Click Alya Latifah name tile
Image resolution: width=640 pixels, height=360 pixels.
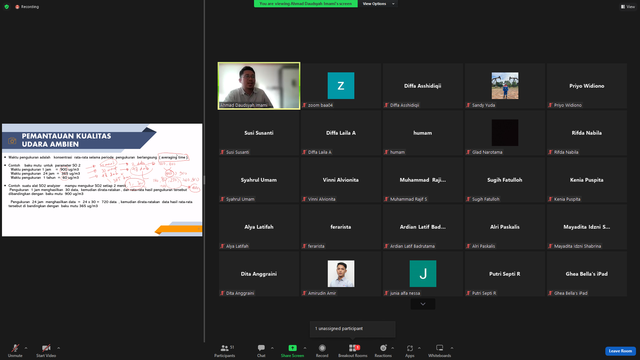(x=259, y=227)
